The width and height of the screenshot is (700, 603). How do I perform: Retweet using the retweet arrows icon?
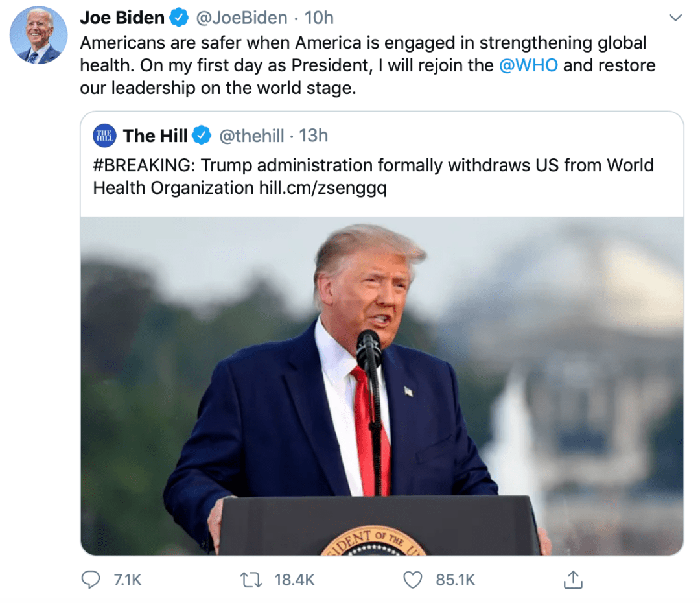(x=251, y=580)
